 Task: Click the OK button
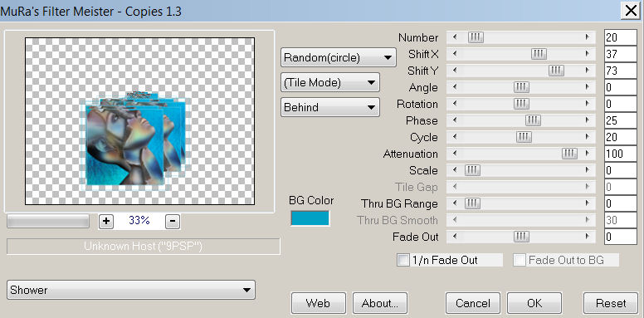click(x=534, y=303)
